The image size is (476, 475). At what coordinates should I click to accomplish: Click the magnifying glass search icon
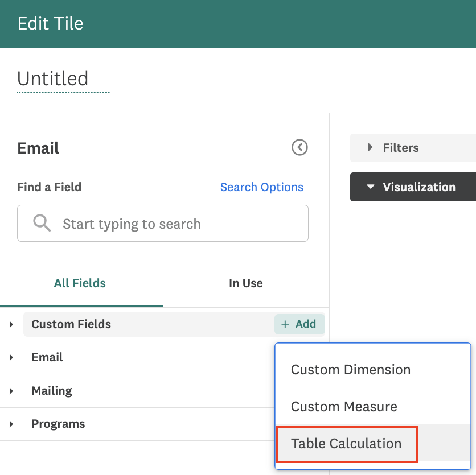point(42,223)
